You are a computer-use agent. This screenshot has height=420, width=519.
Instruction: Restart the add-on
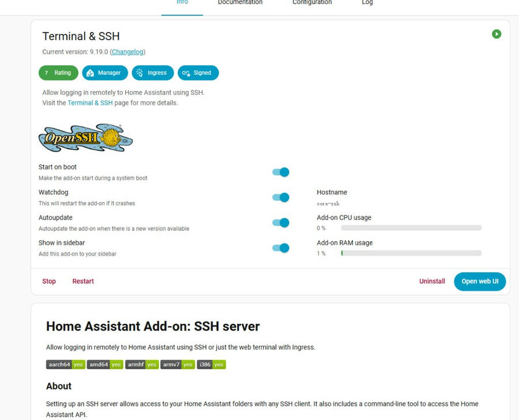point(83,281)
